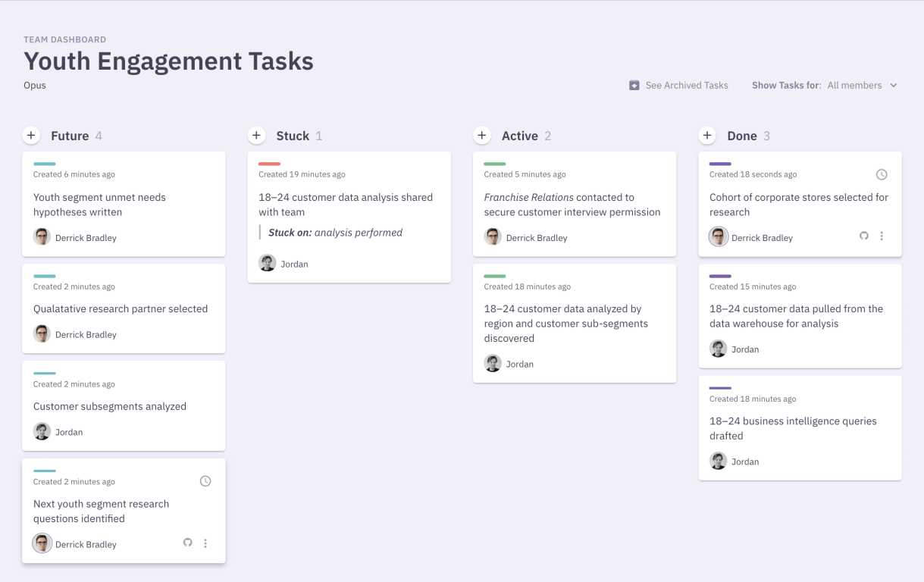Click Created 19 minutes ago timestamp

pos(302,174)
